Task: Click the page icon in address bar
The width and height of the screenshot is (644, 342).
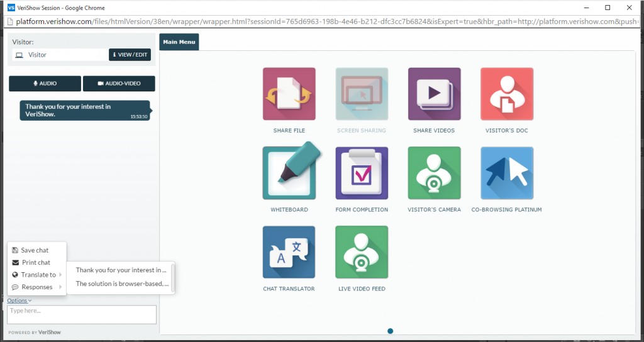Action: point(11,21)
